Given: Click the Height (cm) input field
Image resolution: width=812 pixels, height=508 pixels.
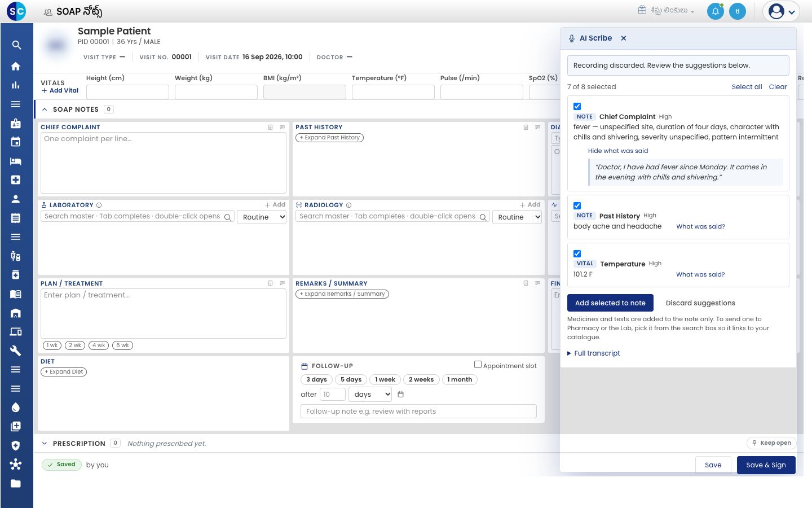Looking at the screenshot, I should click(x=127, y=92).
